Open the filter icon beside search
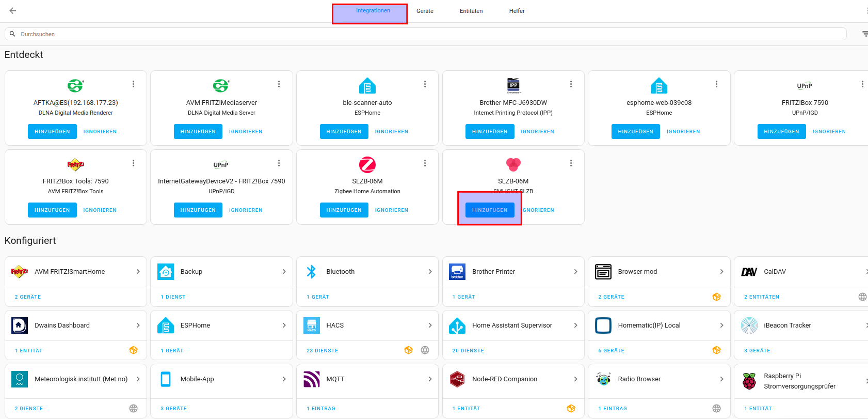 pos(864,34)
